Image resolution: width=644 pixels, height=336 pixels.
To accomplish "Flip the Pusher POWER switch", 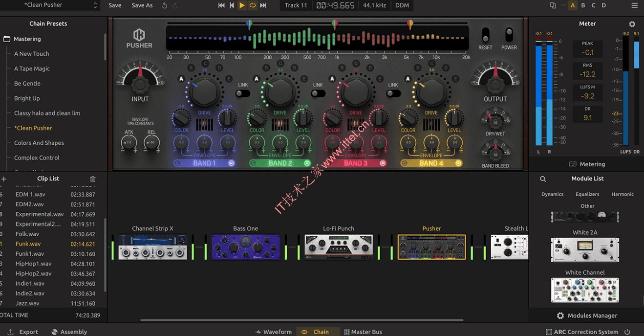I will point(509,35).
